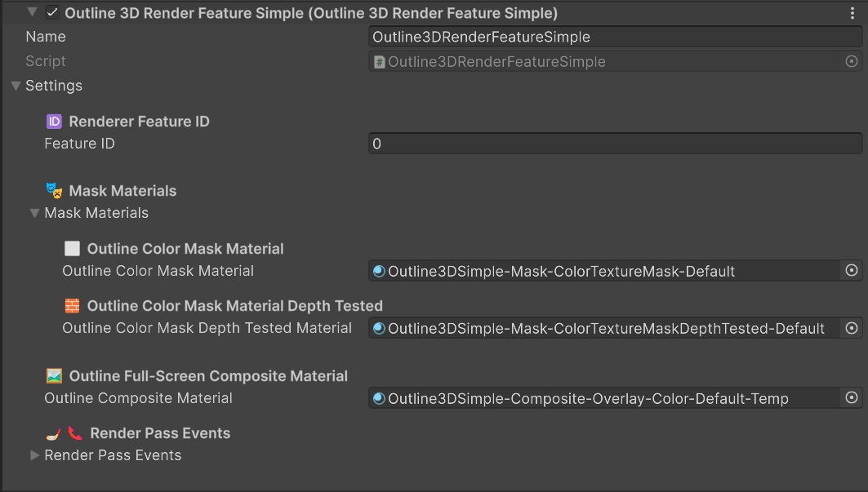Collapse the Settings foldout
This screenshot has width=868, height=492.
click(x=16, y=86)
